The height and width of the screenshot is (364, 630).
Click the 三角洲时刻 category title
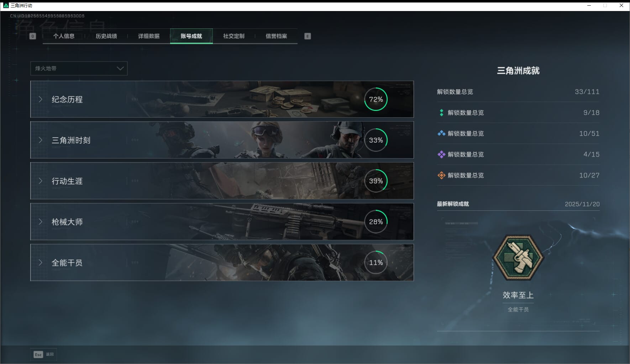point(71,140)
